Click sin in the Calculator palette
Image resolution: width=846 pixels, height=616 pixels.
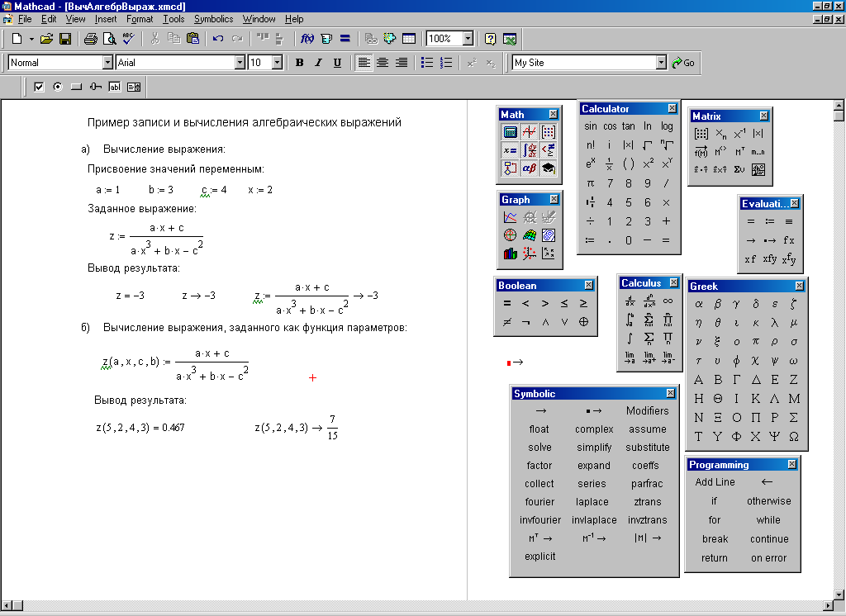coord(590,126)
